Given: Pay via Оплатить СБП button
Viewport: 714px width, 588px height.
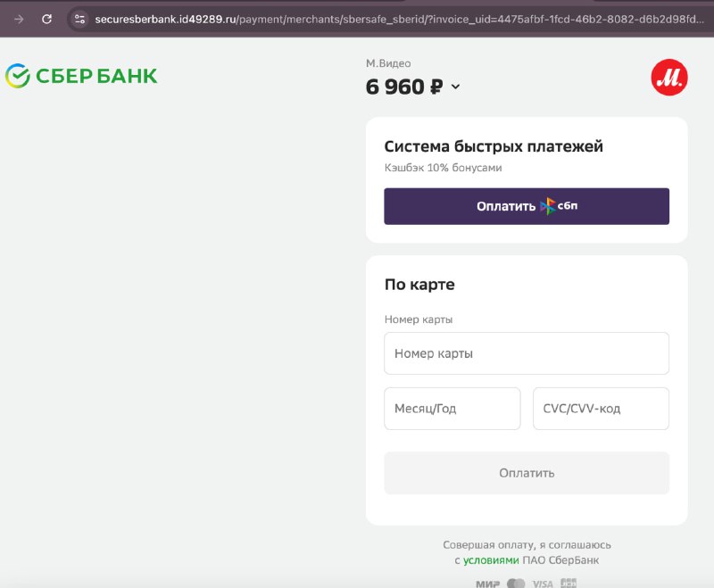Looking at the screenshot, I should tap(527, 206).
